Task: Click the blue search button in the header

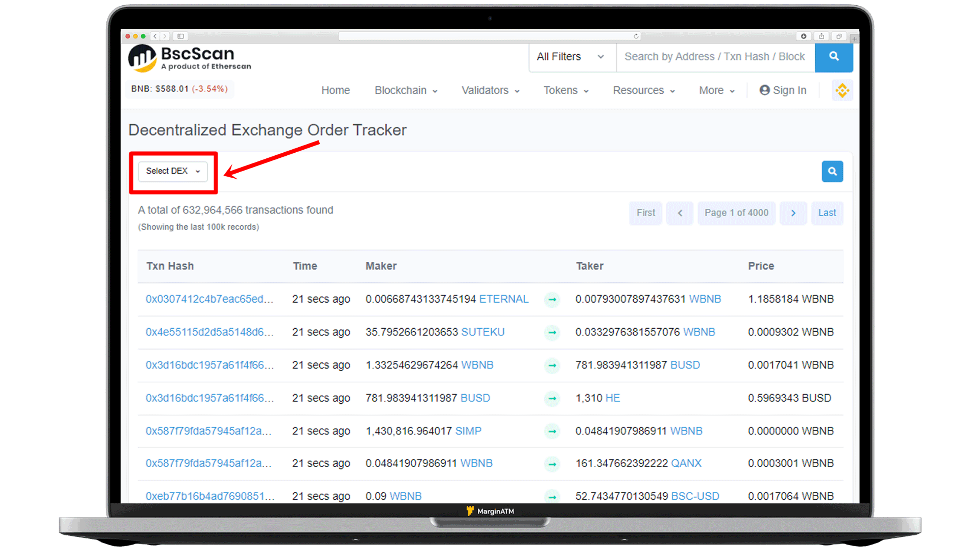Action: click(833, 57)
